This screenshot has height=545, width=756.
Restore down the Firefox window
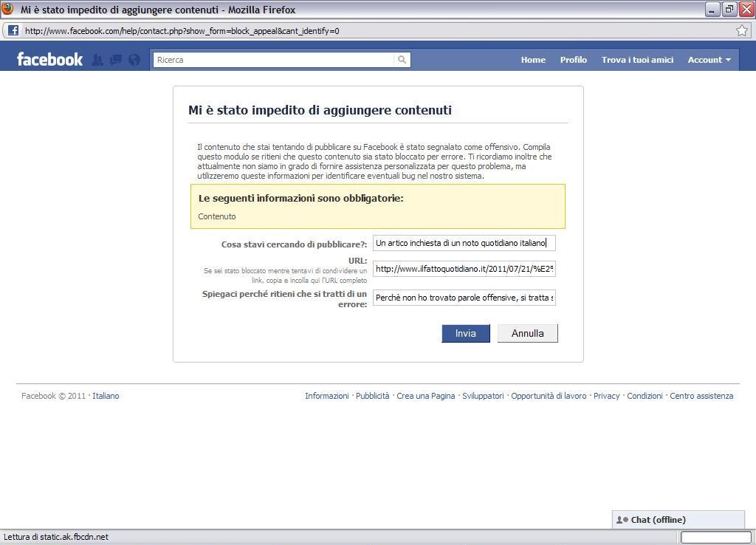pyautogui.click(x=729, y=9)
